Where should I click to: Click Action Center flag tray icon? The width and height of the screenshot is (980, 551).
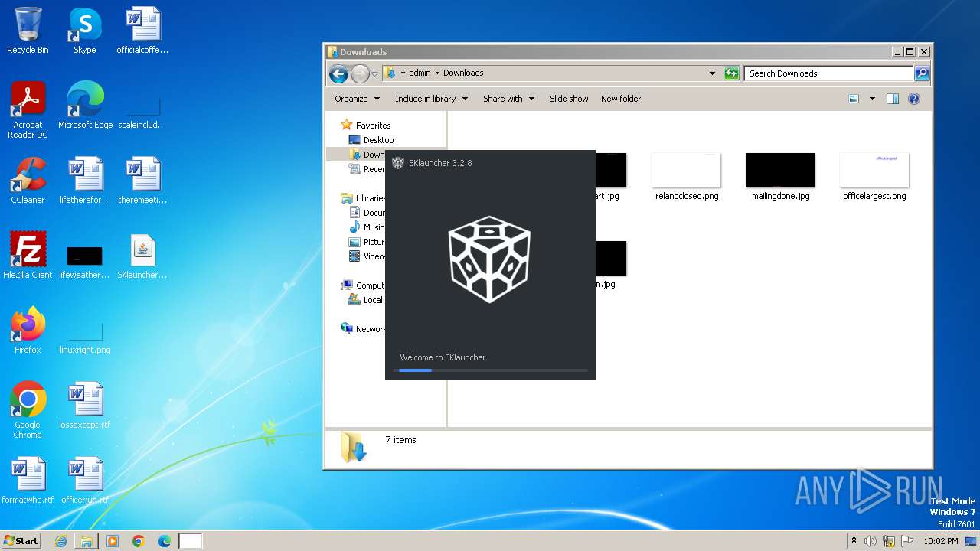click(x=907, y=541)
